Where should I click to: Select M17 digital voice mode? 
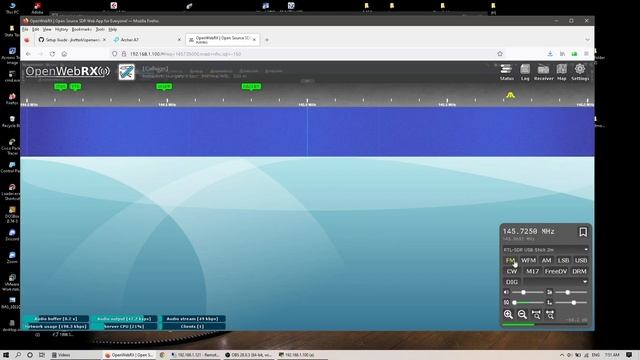click(532, 271)
